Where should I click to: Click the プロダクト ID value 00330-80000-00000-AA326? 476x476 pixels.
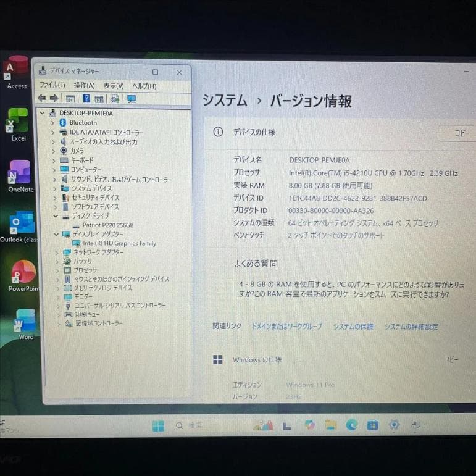point(331,211)
